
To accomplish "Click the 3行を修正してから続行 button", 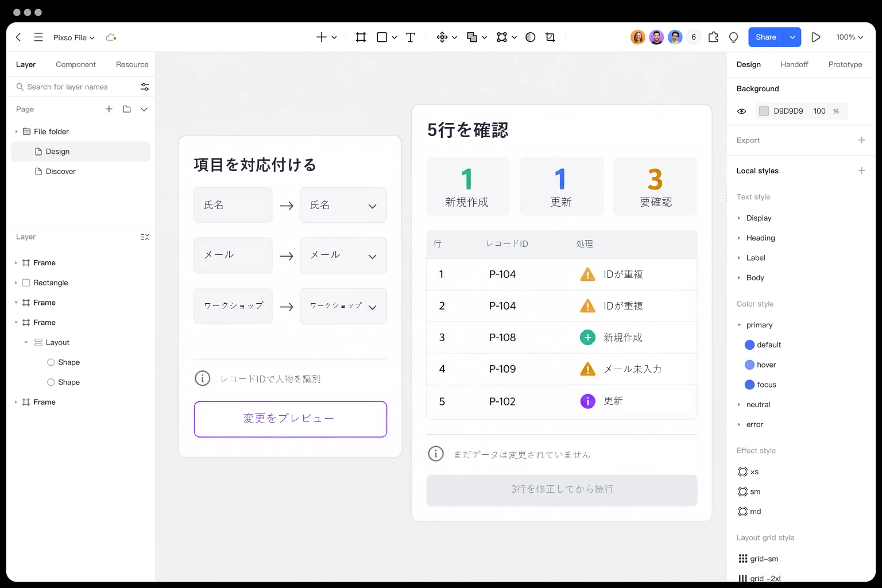I will pyautogui.click(x=562, y=490).
